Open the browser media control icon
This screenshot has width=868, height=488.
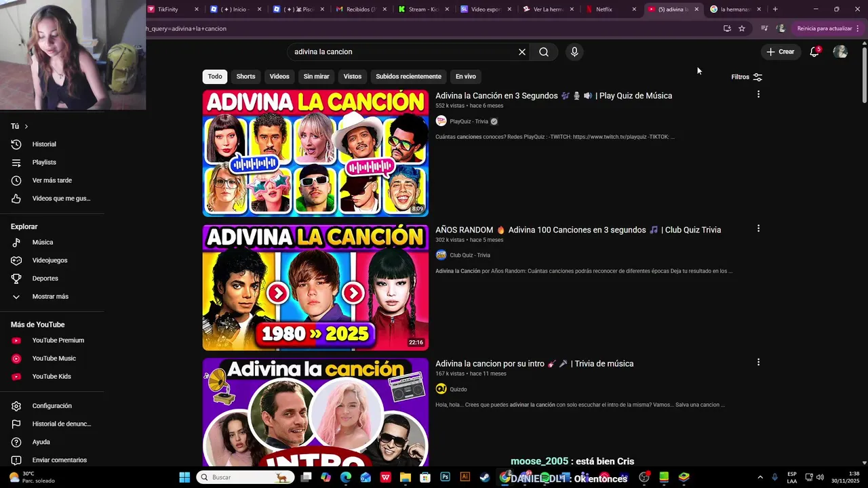click(764, 28)
